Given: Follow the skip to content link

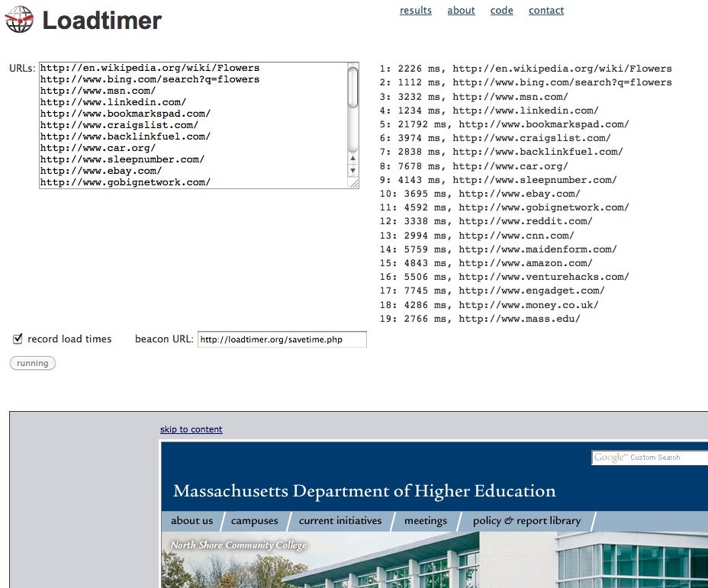Looking at the screenshot, I should click(x=191, y=429).
